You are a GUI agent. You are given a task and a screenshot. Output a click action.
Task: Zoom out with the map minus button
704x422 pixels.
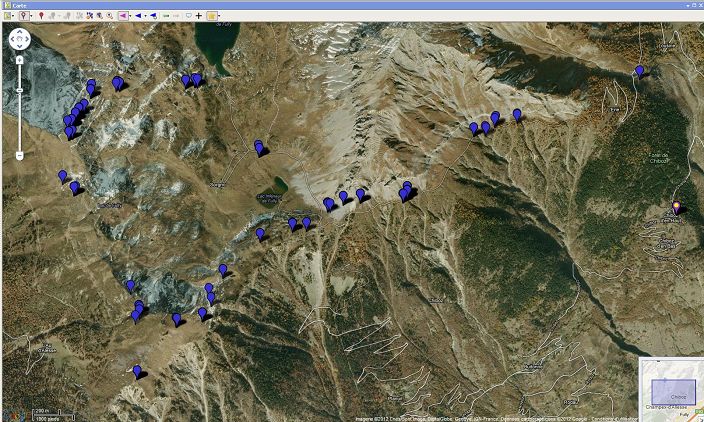point(19,155)
